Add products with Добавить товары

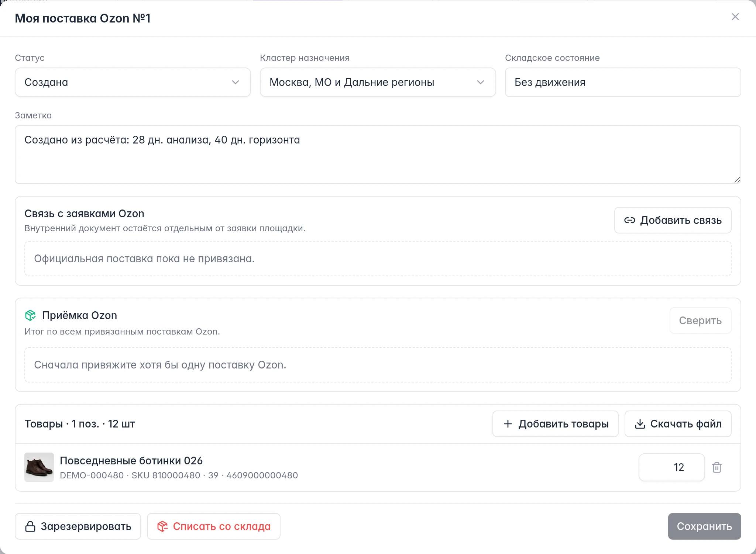click(555, 424)
